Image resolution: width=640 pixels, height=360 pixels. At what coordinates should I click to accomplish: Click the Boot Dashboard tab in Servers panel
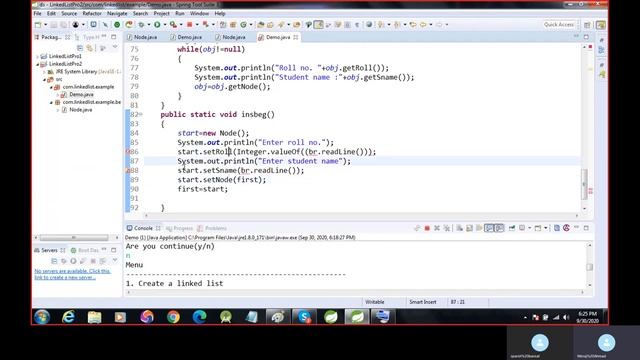click(85, 250)
